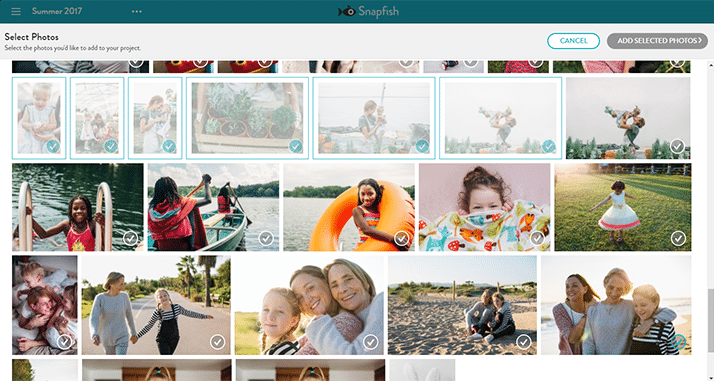Select three women hugging seaside thumbnail
714x381 pixels.
click(616, 305)
